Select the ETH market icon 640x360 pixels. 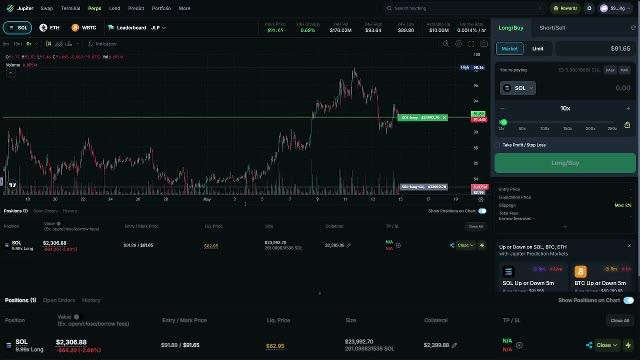(43, 28)
